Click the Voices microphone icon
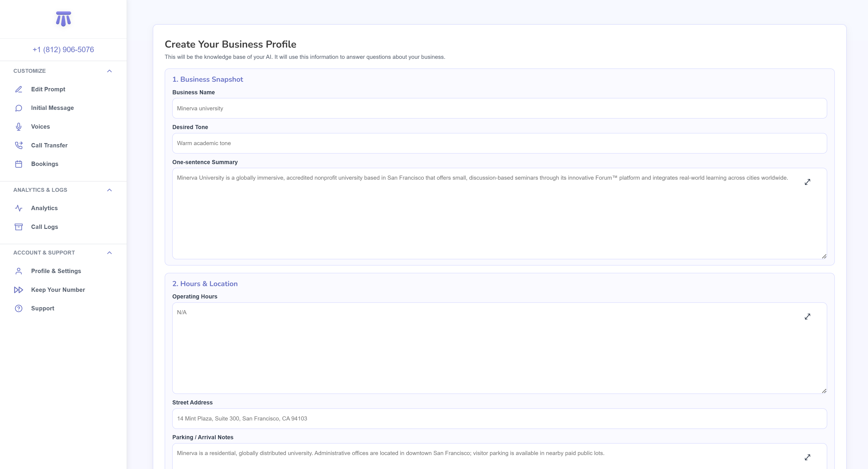The image size is (868, 469). pos(19,127)
